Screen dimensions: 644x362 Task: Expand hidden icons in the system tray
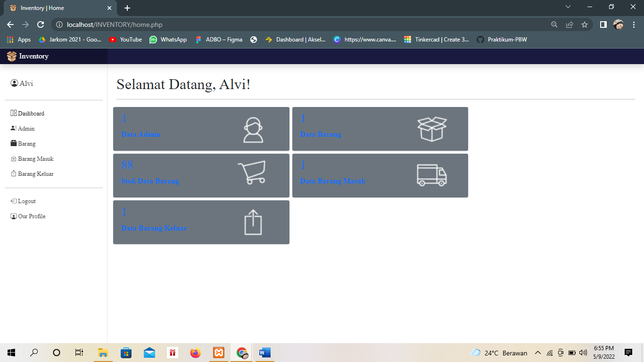537,353
